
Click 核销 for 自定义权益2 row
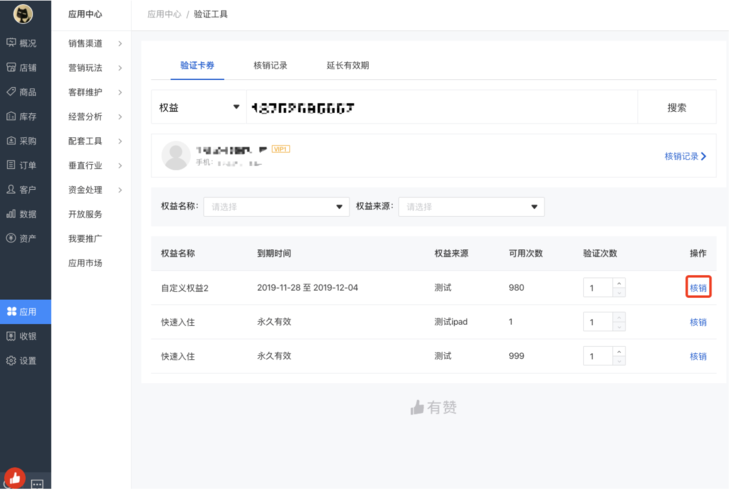[x=698, y=288]
